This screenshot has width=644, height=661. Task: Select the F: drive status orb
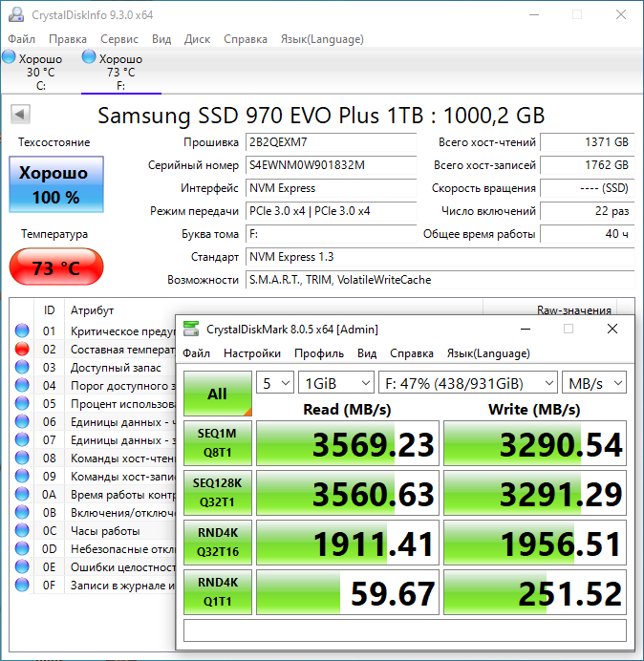click(x=89, y=57)
